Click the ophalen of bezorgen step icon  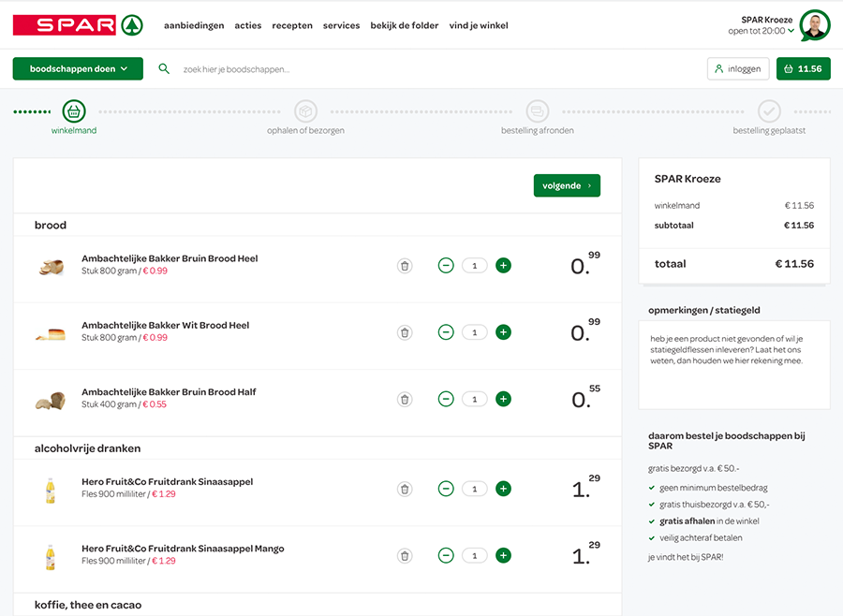[x=305, y=111]
